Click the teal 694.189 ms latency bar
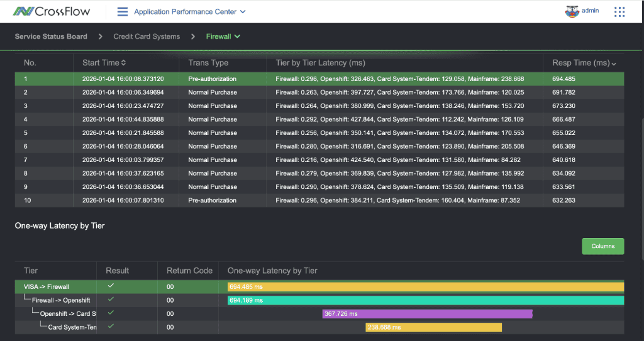 click(x=425, y=300)
